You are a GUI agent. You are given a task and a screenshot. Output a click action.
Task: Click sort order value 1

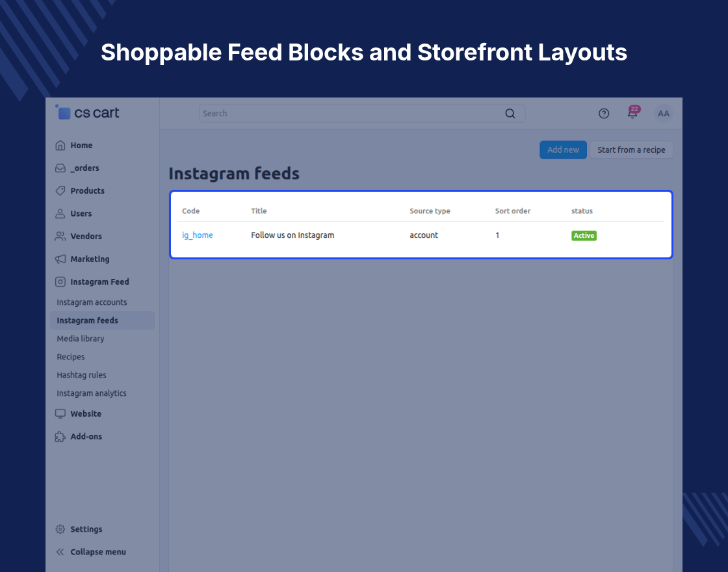pyautogui.click(x=497, y=235)
